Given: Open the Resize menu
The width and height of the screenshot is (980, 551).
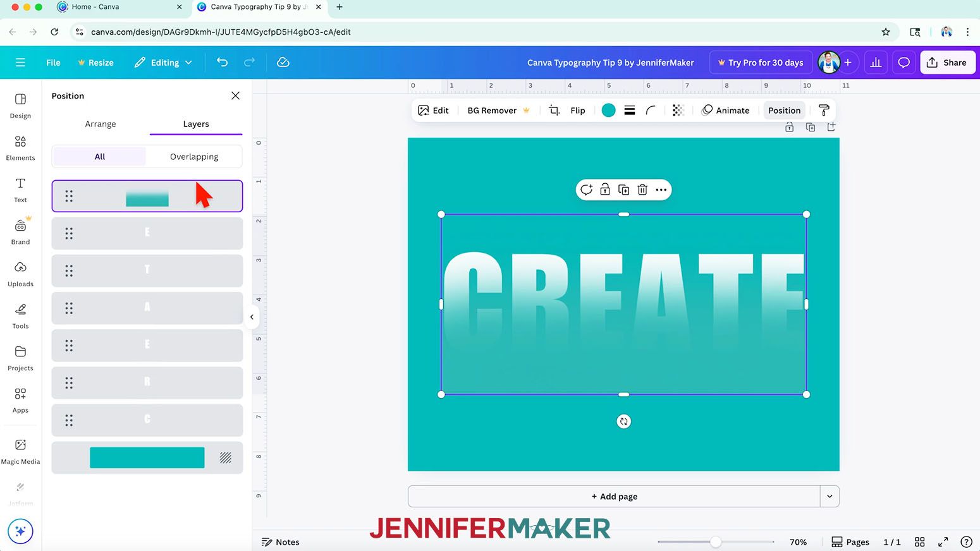Looking at the screenshot, I should click(x=96, y=63).
